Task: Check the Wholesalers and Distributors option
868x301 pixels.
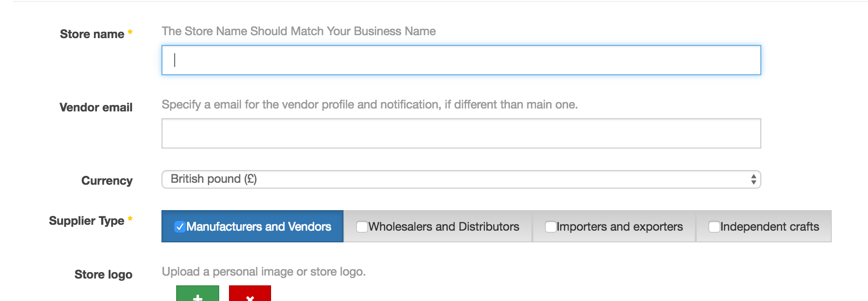Action: (x=362, y=227)
